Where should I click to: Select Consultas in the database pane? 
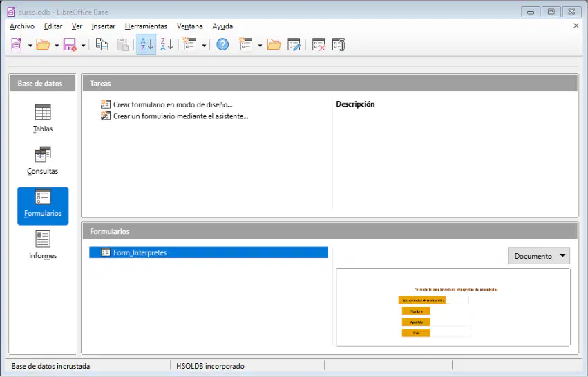(x=43, y=160)
